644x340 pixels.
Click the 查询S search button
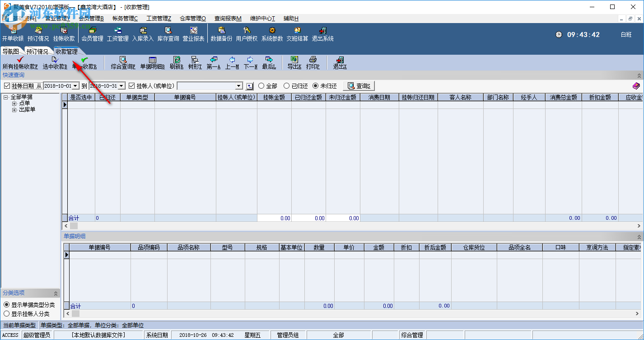pos(359,86)
